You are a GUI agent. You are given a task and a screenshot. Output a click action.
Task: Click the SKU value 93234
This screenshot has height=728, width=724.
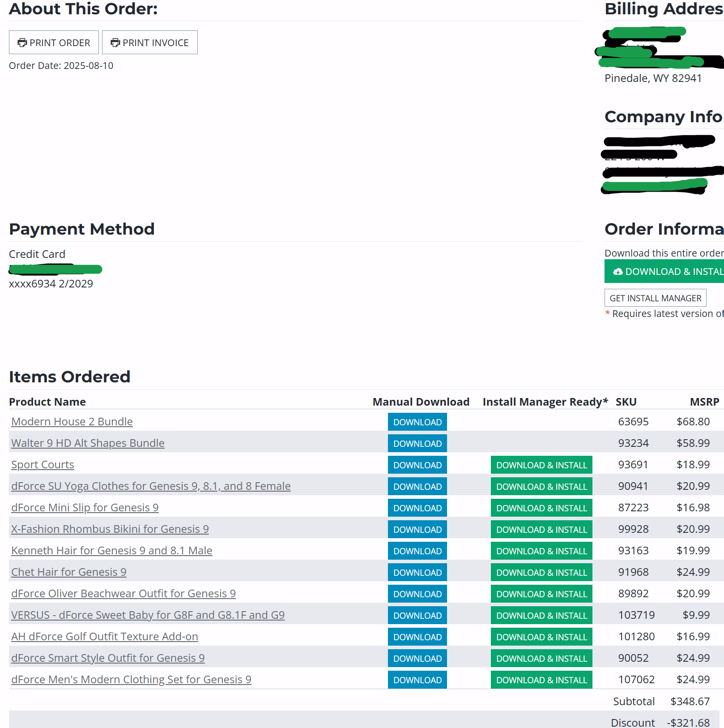point(633,443)
